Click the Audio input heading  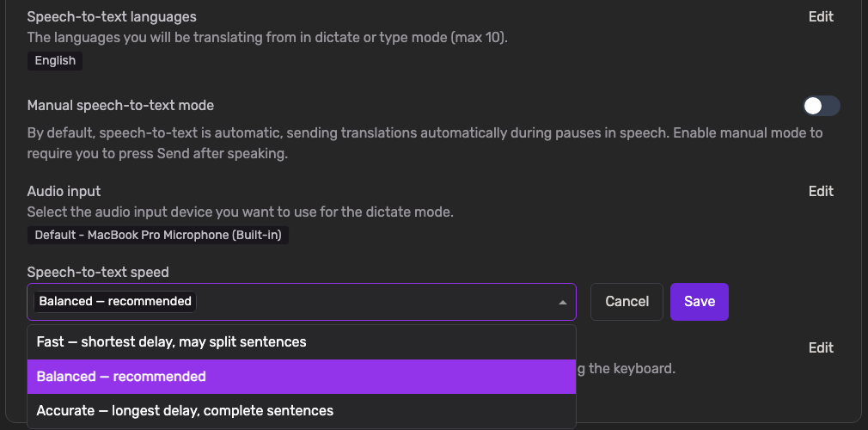[x=64, y=191]
